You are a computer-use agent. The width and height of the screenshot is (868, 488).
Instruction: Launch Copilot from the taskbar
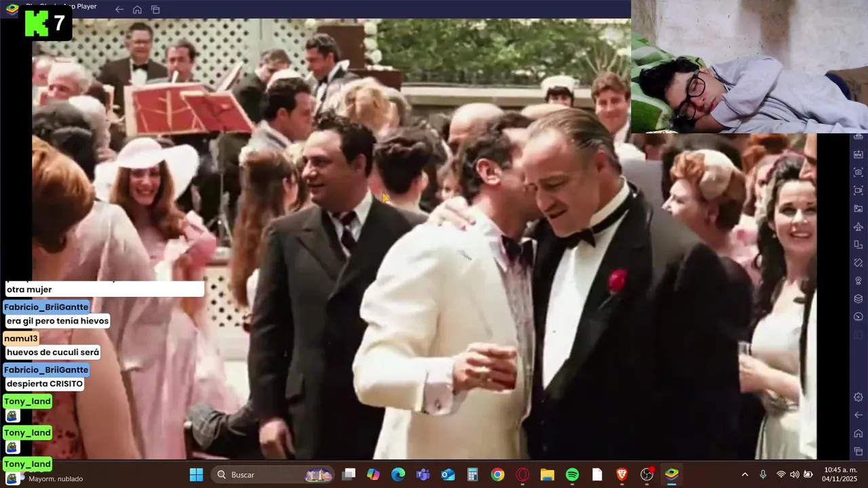click(x=373, y=474)
